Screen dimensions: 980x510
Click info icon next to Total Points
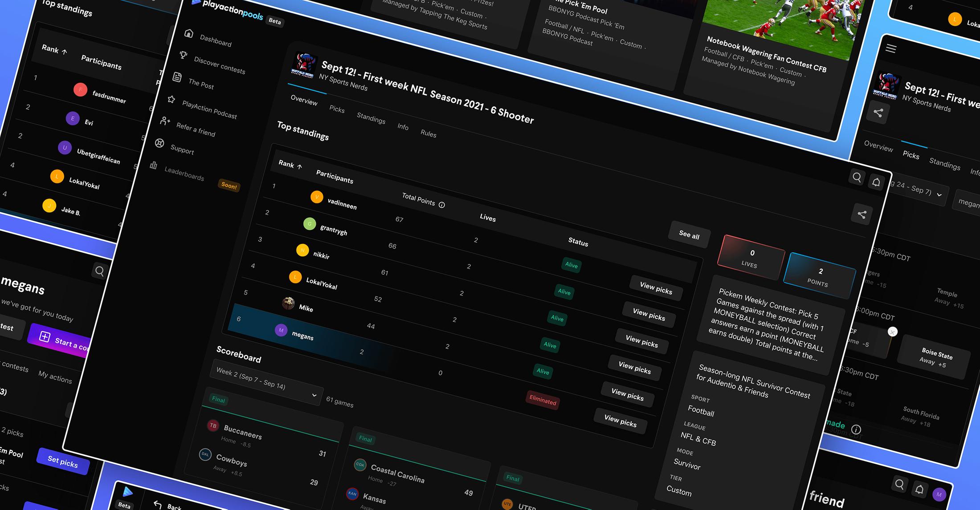pos(442,205)
